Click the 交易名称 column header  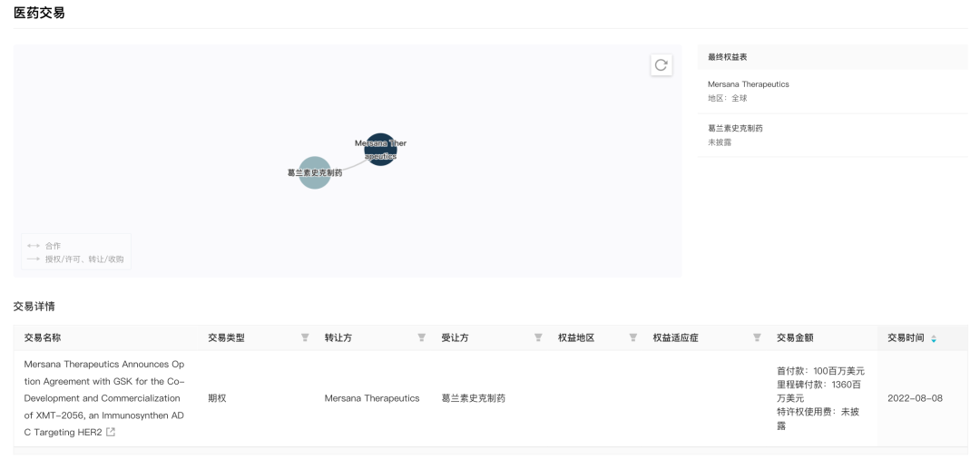pyautogui.click(x=43, y=337)
